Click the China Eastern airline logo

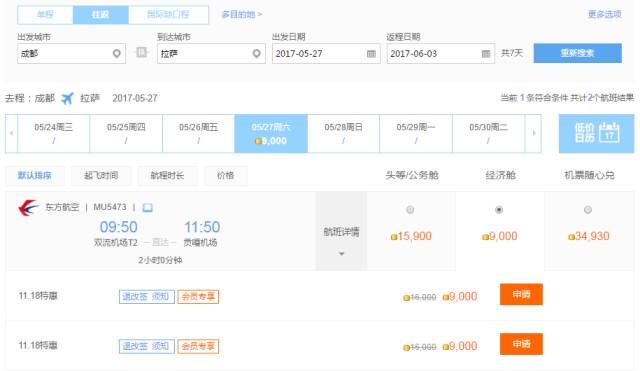point(28,207)
